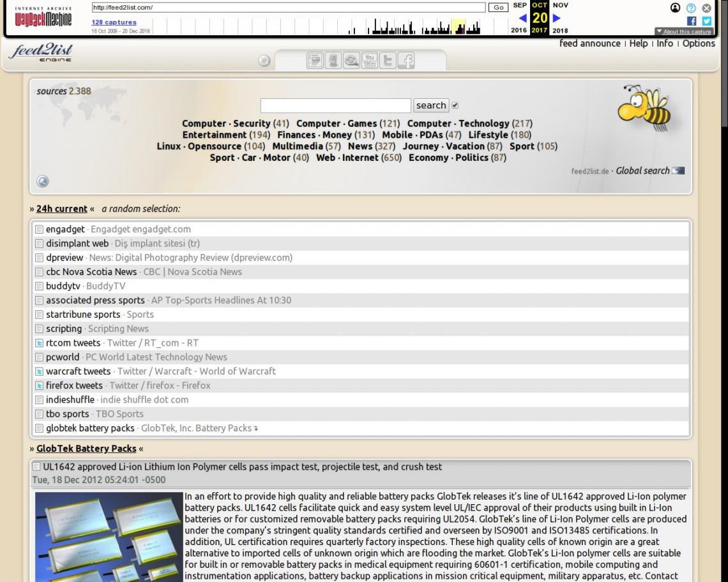Open the feed announce menu item

click(x=589, y=43)
